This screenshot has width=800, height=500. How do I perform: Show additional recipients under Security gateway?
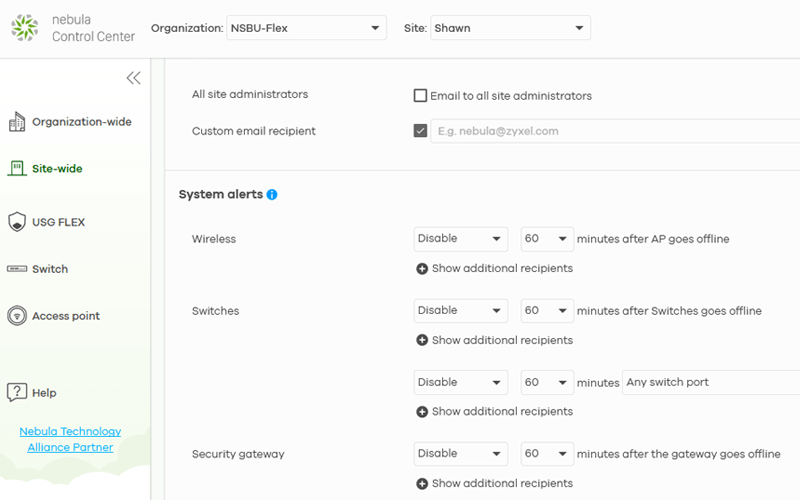coord(494,483)
